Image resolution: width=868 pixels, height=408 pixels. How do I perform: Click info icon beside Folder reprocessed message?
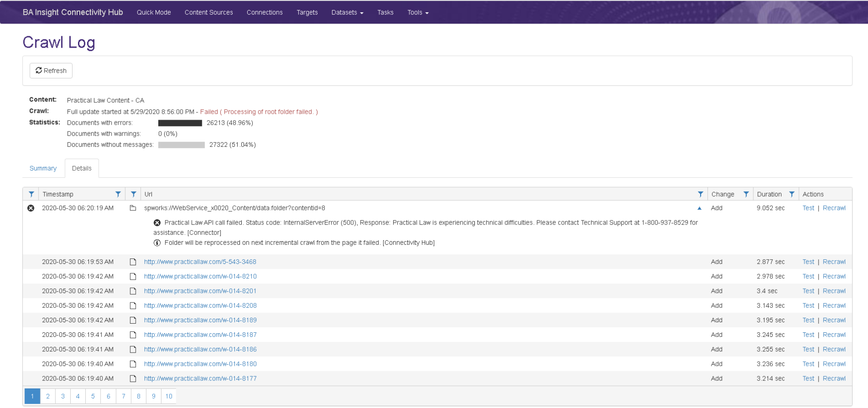point(157,243)
